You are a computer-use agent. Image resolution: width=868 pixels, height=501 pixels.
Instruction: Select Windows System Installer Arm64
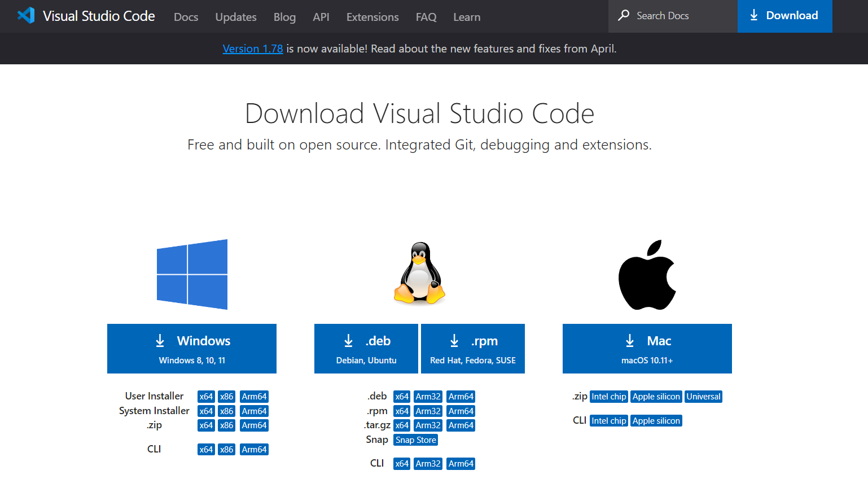(x=254, y=411)
